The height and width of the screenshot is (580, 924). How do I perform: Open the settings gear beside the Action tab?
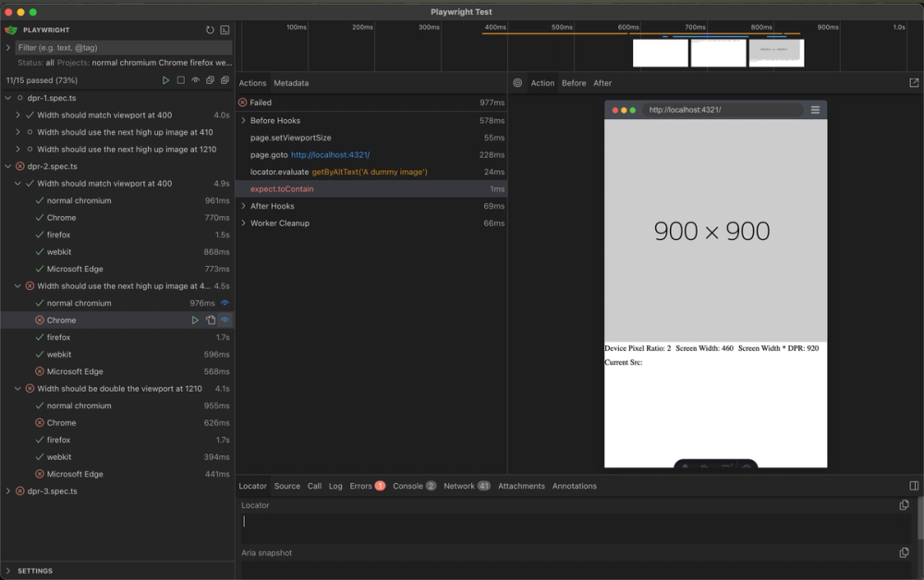coord(517,82)
